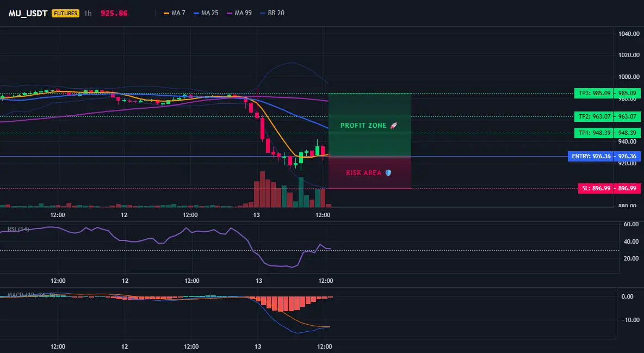The image size is (644, 353).
Task: Toggle the MA 99 legend entry
Action: coord(239,13)
